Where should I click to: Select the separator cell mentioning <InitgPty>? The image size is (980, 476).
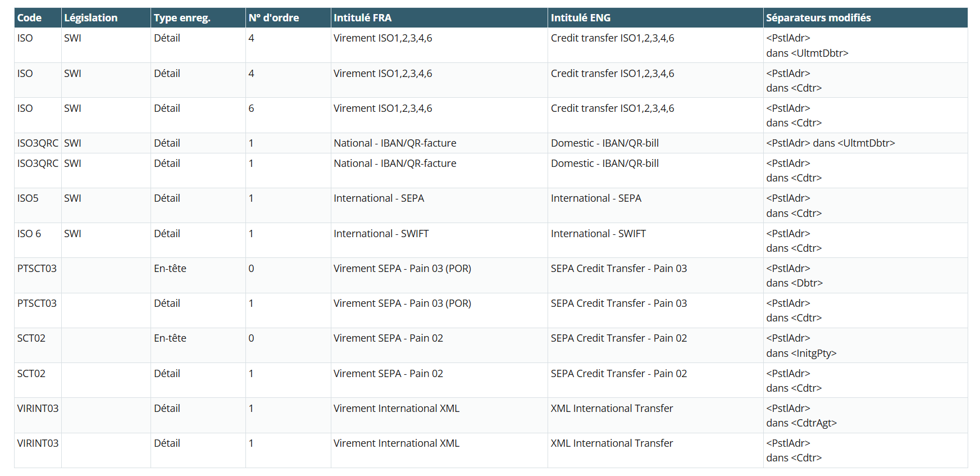tap(801, 346)
